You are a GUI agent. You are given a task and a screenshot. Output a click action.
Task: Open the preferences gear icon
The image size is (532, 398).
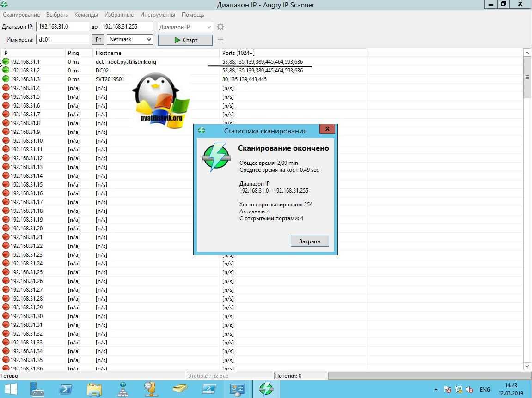(x=220, y=27)
